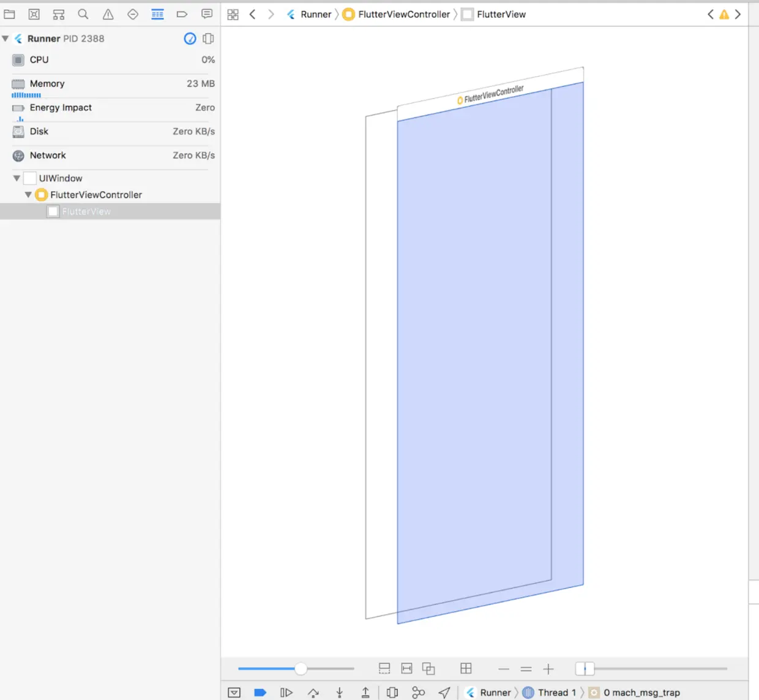Select the Debug navigator tab icon
Viewport: 759px width, 700px height.
click(157, 14)
